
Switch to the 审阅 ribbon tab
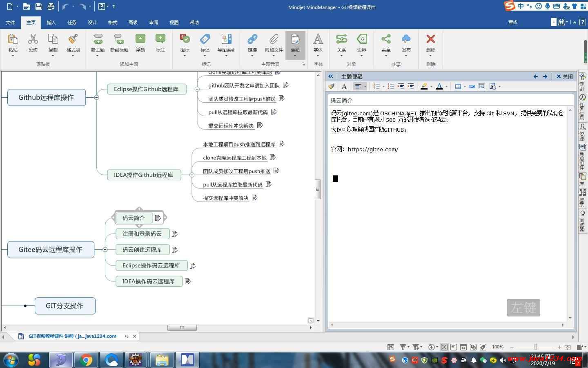click(x=154, y=22)
